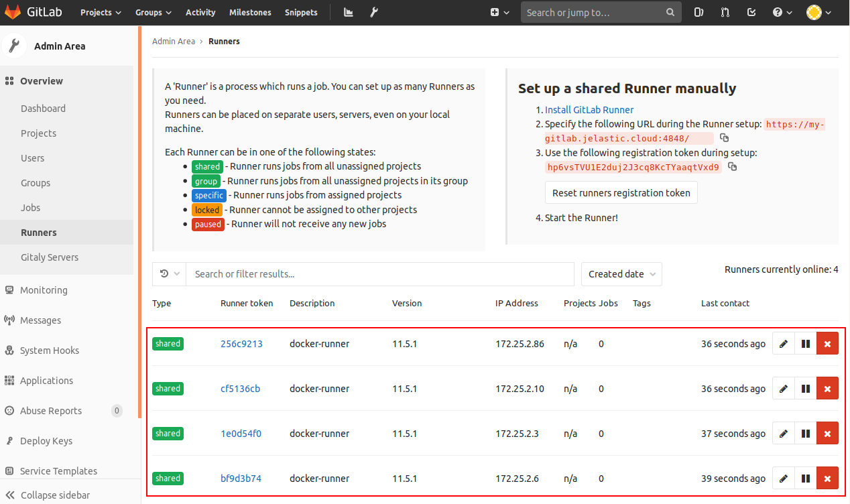Screen dimensions: 850x504
Task: Open the Created date sort dropdown
Action: click(x=621, y=274)
